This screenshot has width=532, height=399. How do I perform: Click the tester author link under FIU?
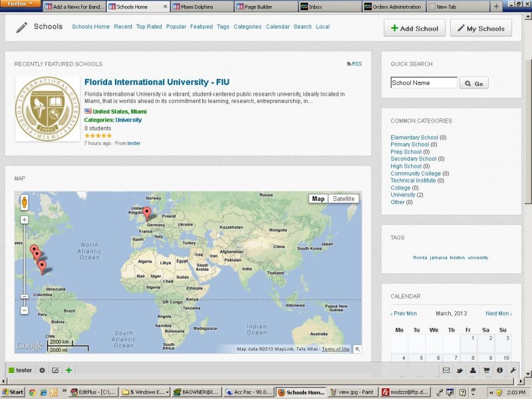coord(134,143)
